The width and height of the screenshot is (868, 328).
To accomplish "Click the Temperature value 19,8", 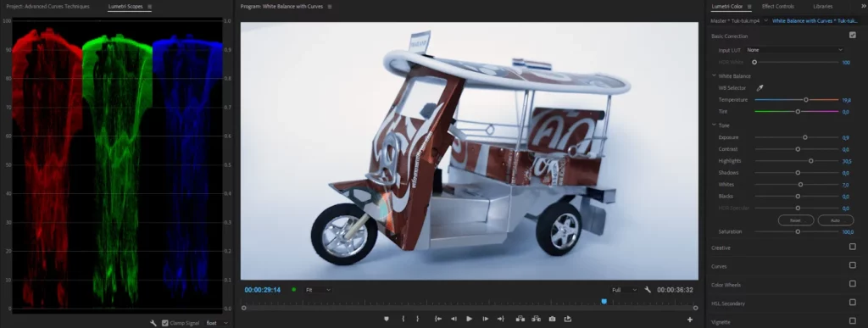I will coord(846,100).
